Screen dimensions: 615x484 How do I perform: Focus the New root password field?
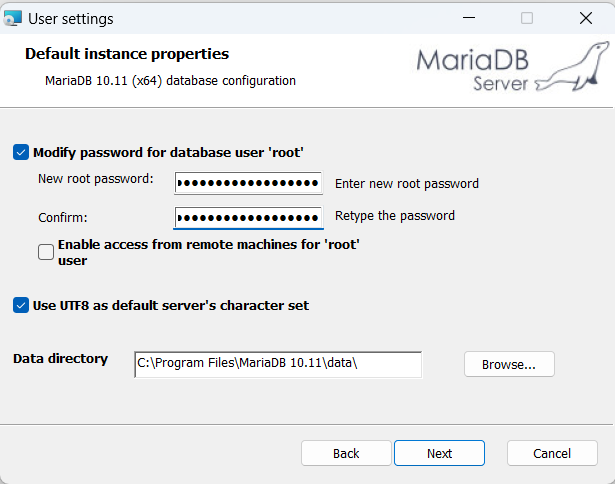click(248, 184)
